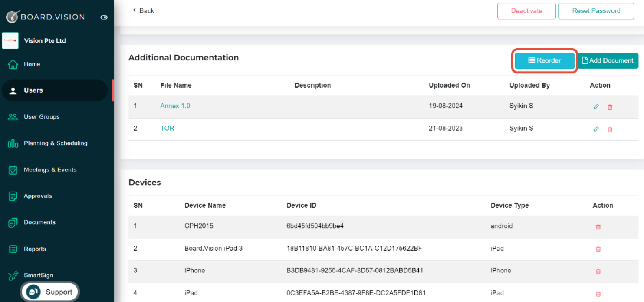Click the Planning & Scheduling chart icon
Image resolution: width=644 pixels, height=302 pixels.
tap(13, 143)
